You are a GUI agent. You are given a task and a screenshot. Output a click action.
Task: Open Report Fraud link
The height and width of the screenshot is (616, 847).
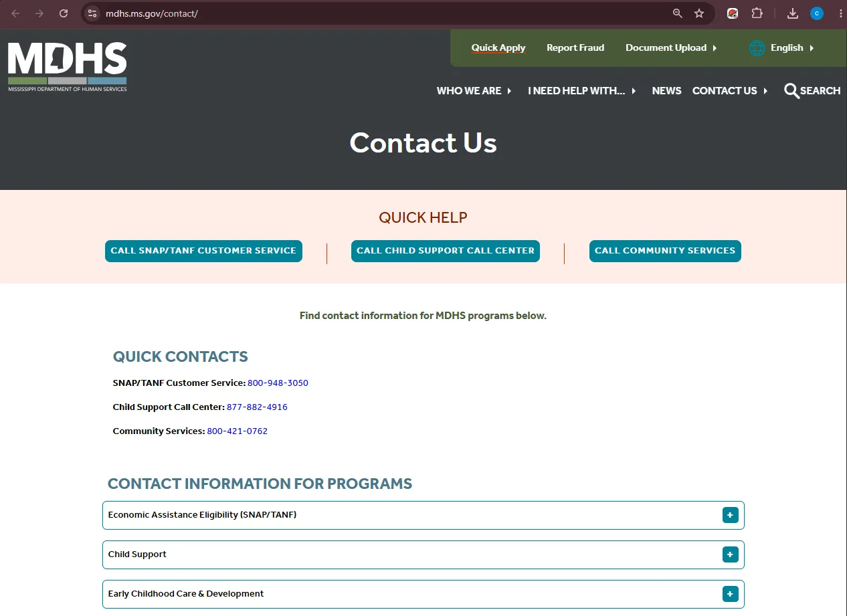(x=575, y=47)
